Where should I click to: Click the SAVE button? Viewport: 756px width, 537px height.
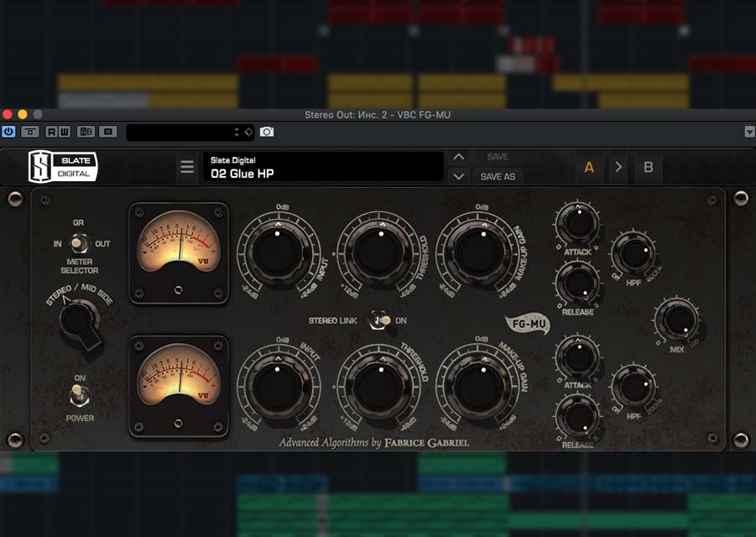click(498, 157)
